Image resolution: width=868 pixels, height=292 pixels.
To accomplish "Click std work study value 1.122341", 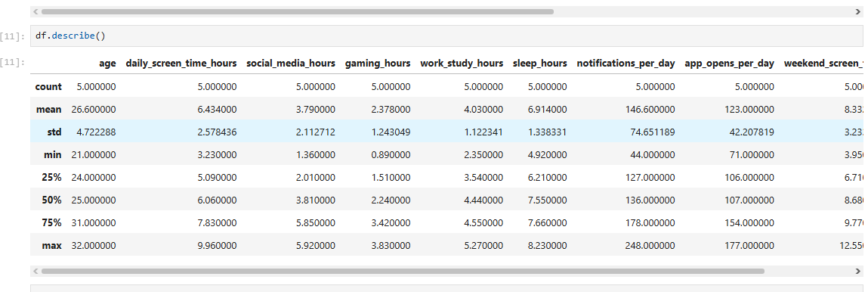I will click(483, 132).
